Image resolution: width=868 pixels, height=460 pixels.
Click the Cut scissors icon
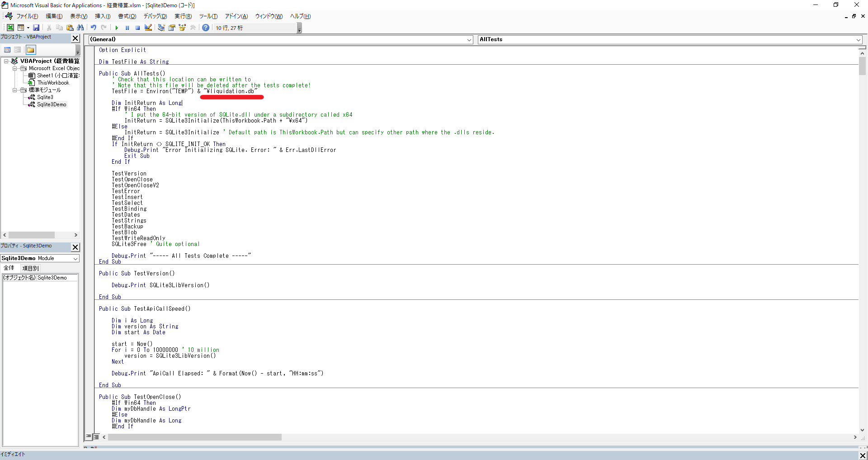pyautogui.click(x=49, y=28)
